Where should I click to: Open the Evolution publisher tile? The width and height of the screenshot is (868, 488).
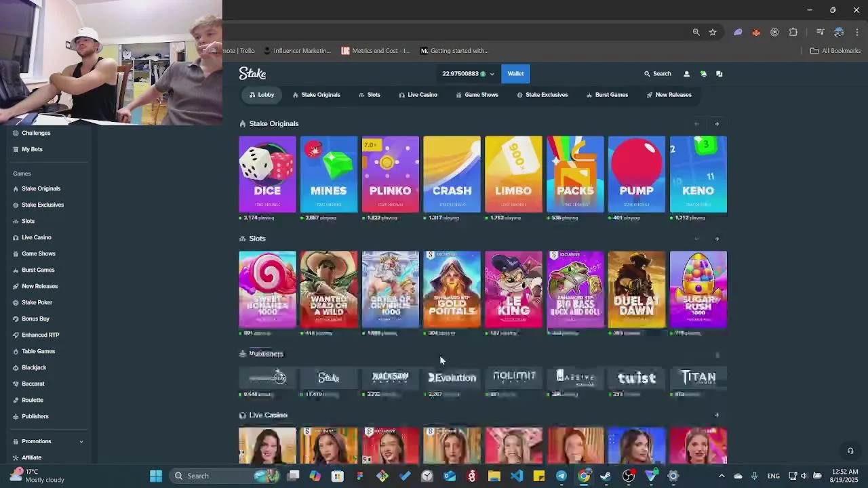tap(452, 378)
